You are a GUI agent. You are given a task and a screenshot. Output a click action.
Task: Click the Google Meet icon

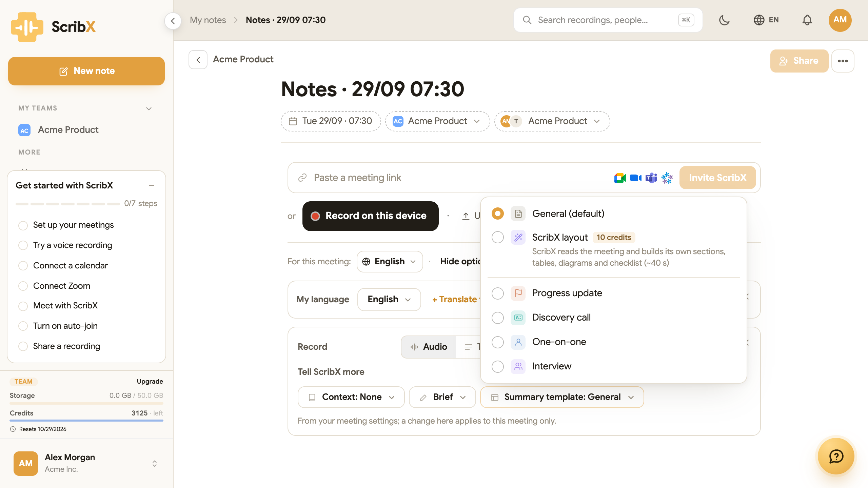(x=620, y=178)
